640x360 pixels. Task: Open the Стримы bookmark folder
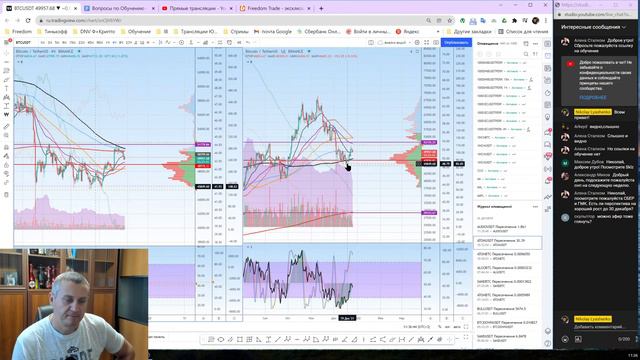coord(235,31)
